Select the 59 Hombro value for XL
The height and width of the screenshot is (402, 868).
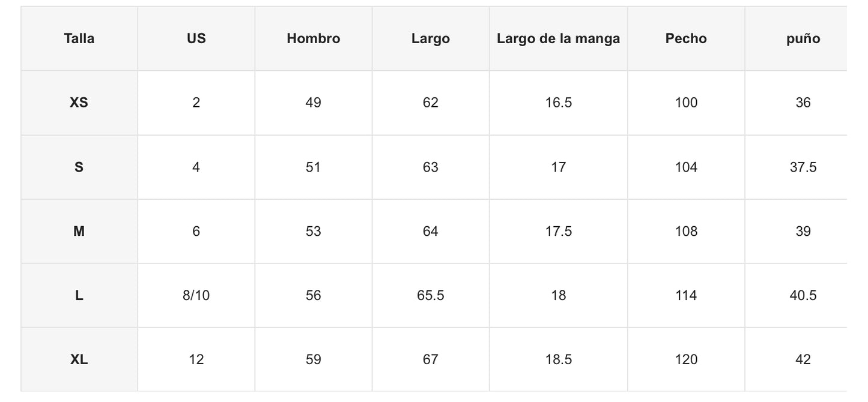(313, 359)
